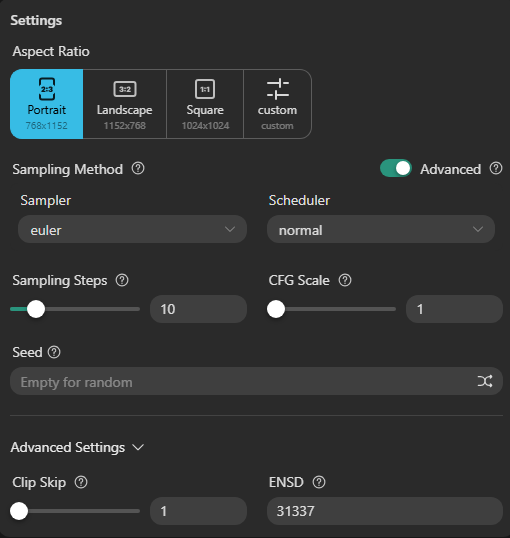Click the Clip Skip help icon
Viewport: 510px width, 538px height.
(x=81, y=482)
